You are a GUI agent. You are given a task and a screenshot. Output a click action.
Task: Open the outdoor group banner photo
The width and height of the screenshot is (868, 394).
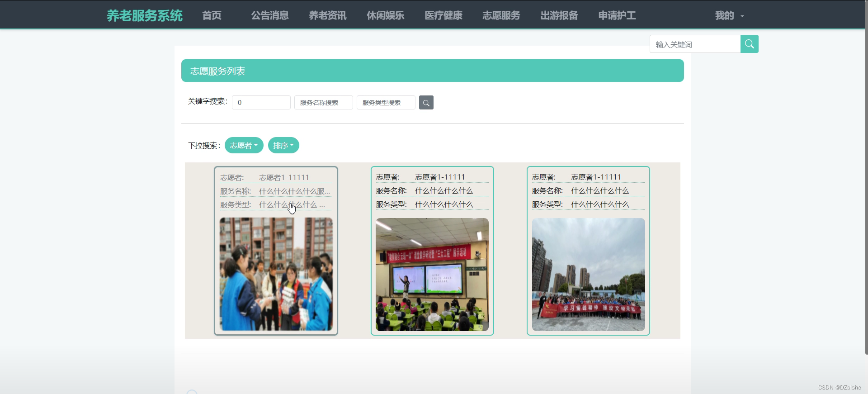[589, 275]
